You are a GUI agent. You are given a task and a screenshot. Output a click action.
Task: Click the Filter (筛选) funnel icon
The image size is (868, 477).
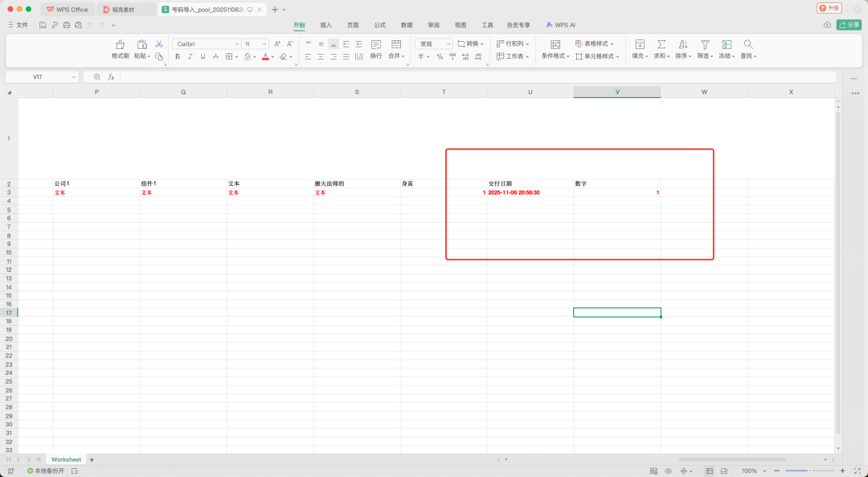(705, 45)
